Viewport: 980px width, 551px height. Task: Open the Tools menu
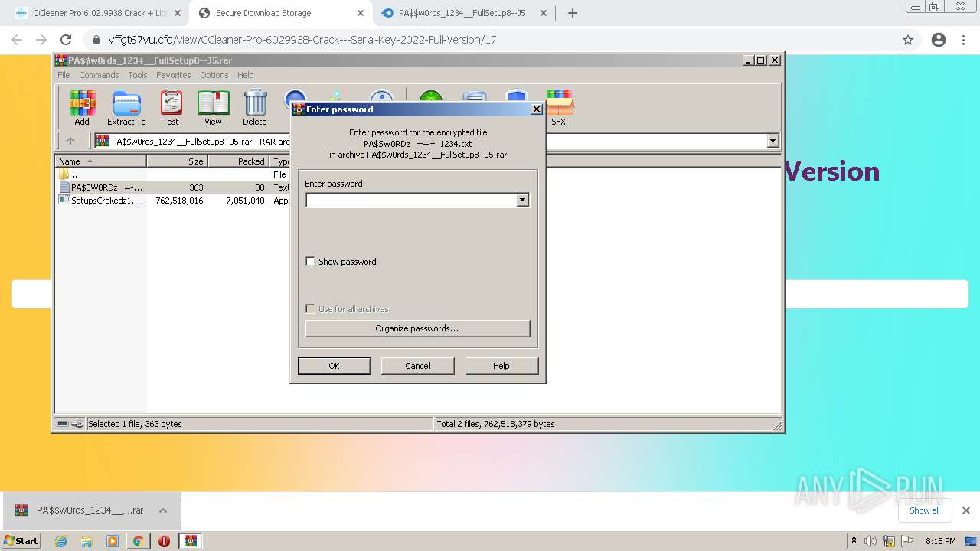pos(138,75)
